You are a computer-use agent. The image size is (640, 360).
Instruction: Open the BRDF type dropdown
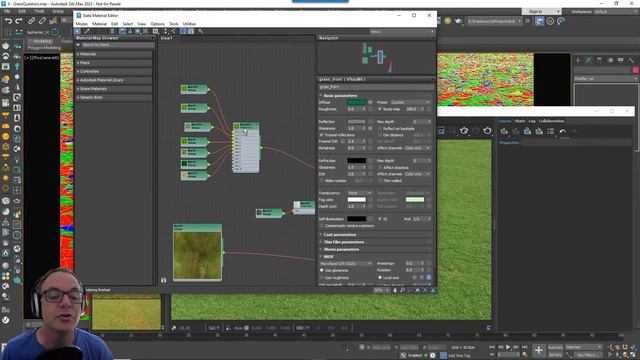[346, 264]
